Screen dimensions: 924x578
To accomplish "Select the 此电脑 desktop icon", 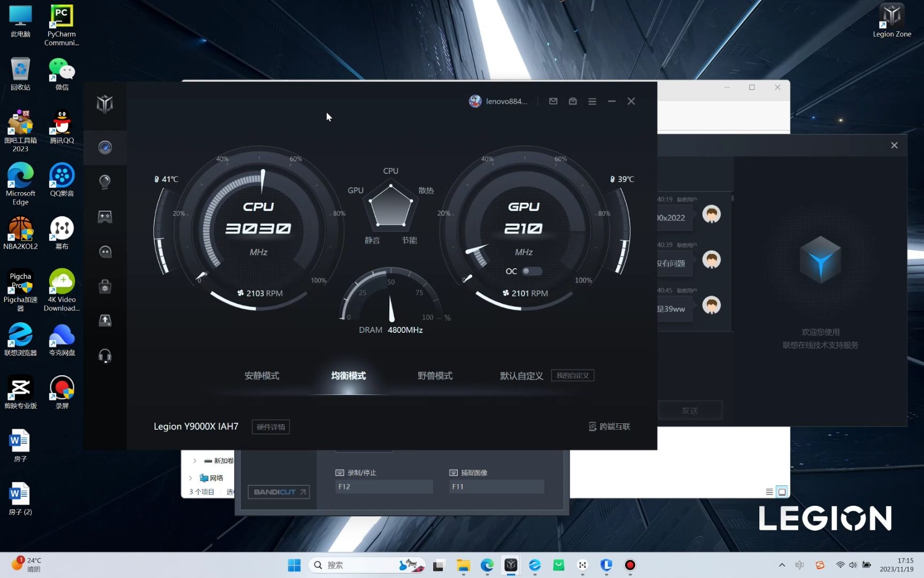I will (x=20, y=21).
